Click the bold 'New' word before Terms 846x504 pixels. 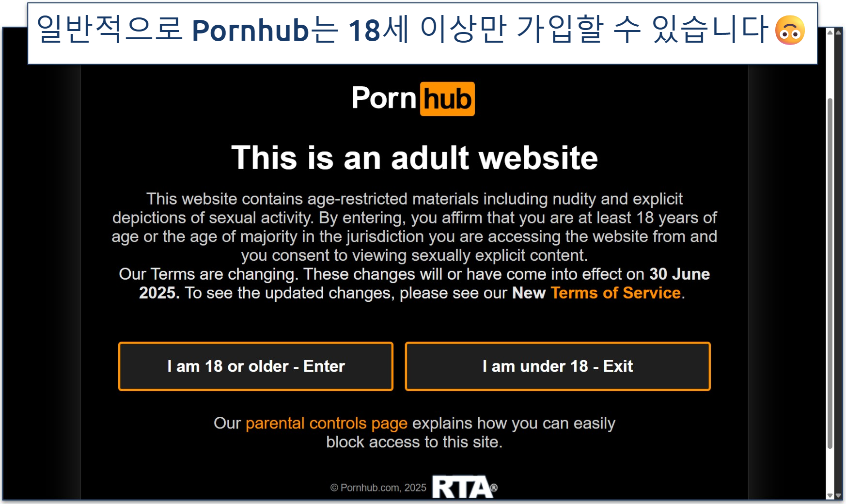point(529,293)
